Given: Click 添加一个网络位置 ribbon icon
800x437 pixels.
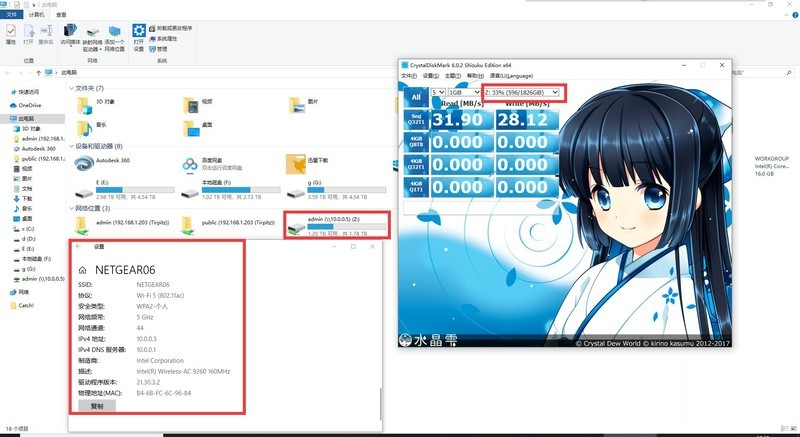Looking at the screenshot, I should (x=115, y=39).
